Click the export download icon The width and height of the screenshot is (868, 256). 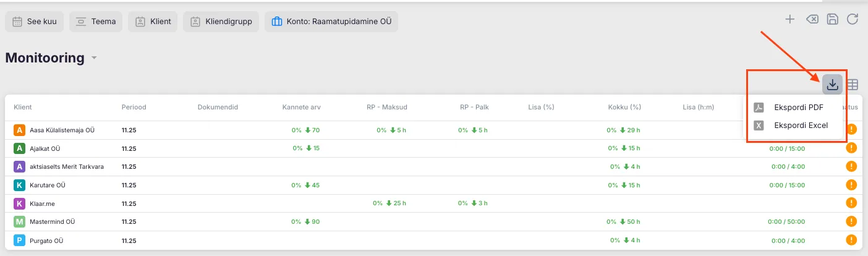pyautogui.click(x=832, y=84)
